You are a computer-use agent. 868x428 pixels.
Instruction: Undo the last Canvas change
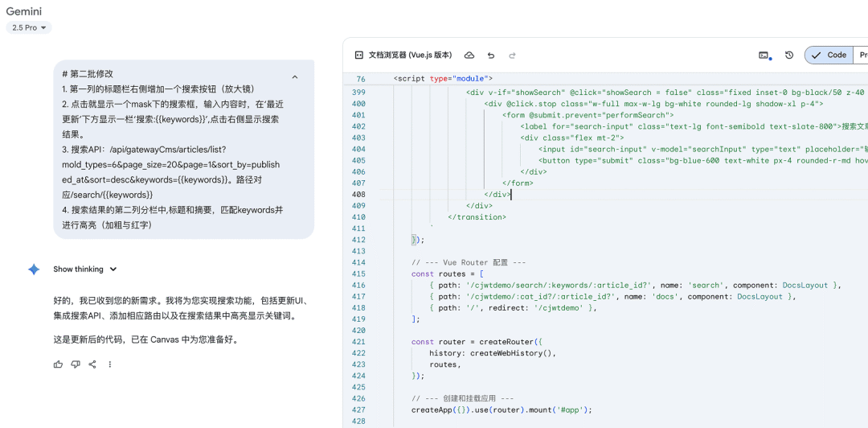coord(491,56)
